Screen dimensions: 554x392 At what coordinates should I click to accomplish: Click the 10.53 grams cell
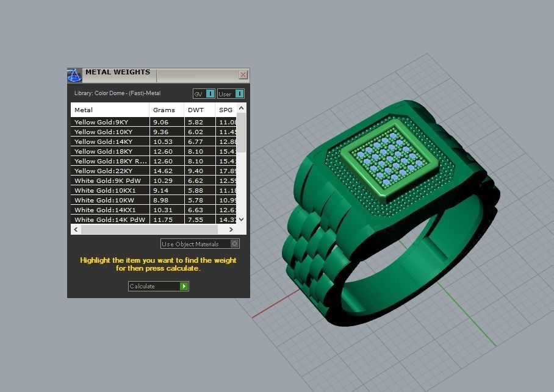(167, 141)
